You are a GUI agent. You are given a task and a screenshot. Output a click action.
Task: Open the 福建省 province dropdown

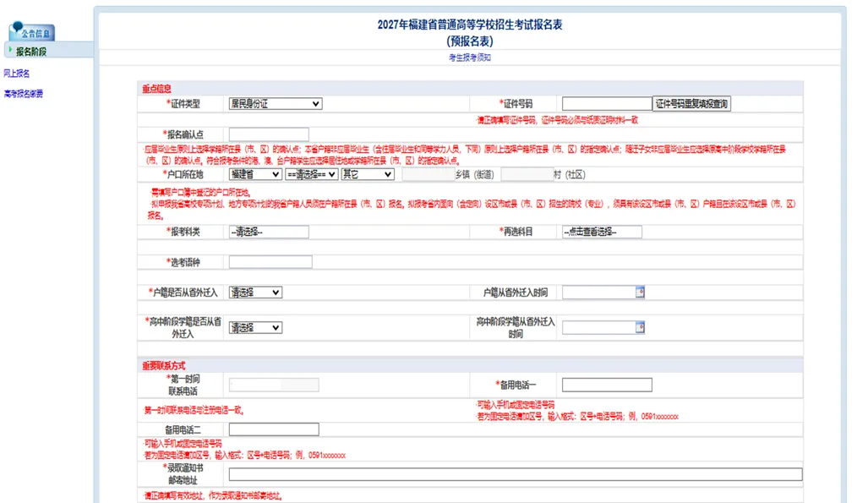[254, 174]
